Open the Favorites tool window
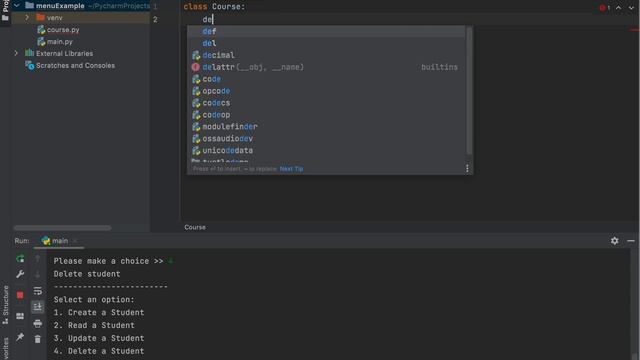 tap(5, 348)
